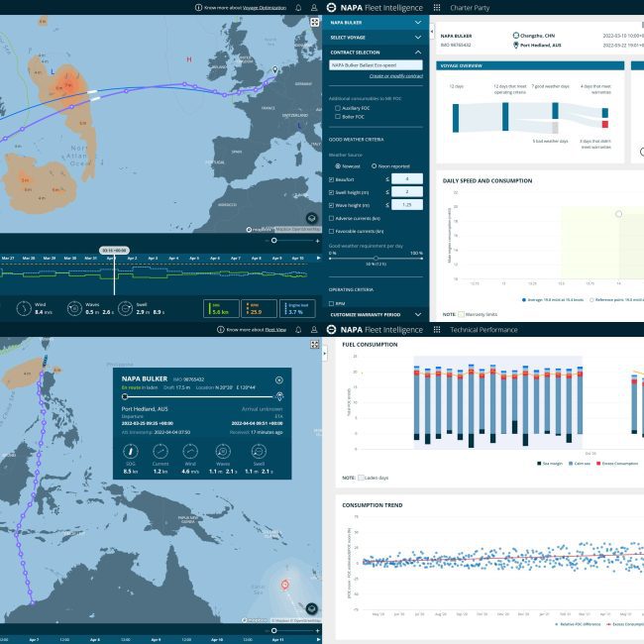This screenshot has height=644, width=644.
Task: Open app grid menu beside Technical Performance
Action: pos(437,329)
